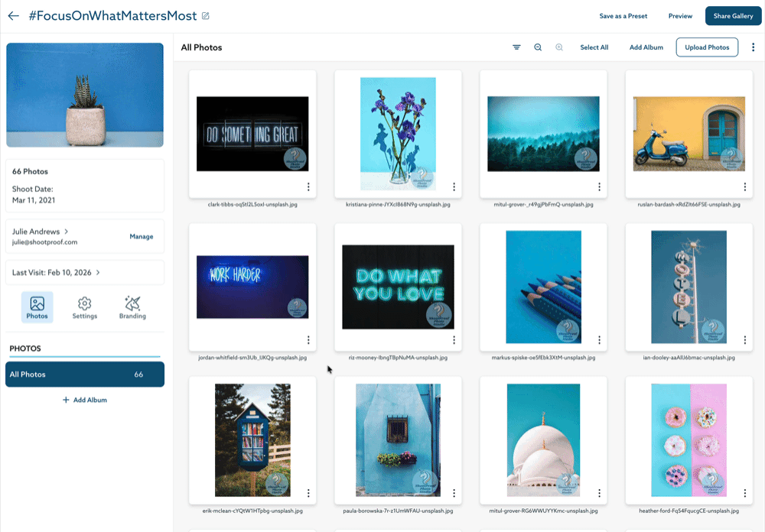Expand the Julie Andrews contact details
765x532 pixels.
(67, 232)
